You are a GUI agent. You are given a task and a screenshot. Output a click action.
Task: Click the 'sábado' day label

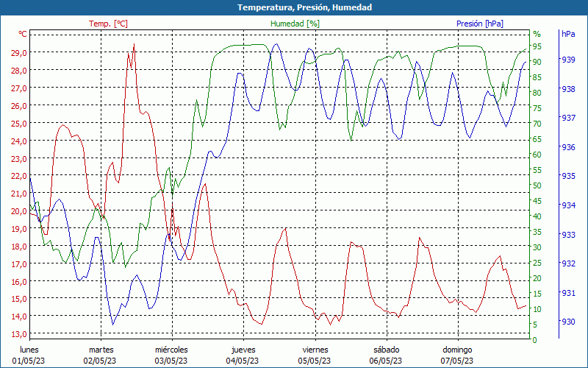coord(387,350)
